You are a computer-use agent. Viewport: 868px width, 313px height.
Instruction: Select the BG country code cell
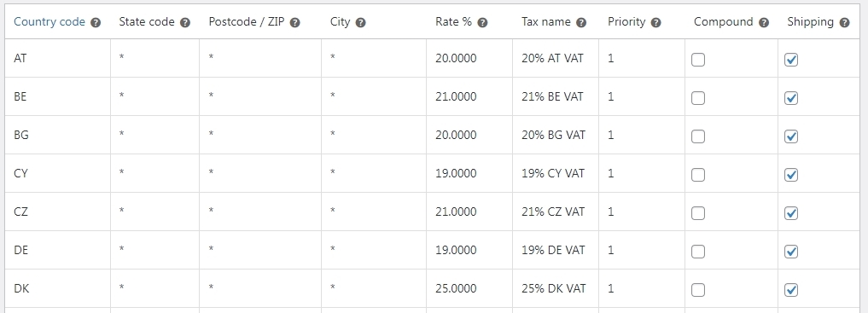57,135
